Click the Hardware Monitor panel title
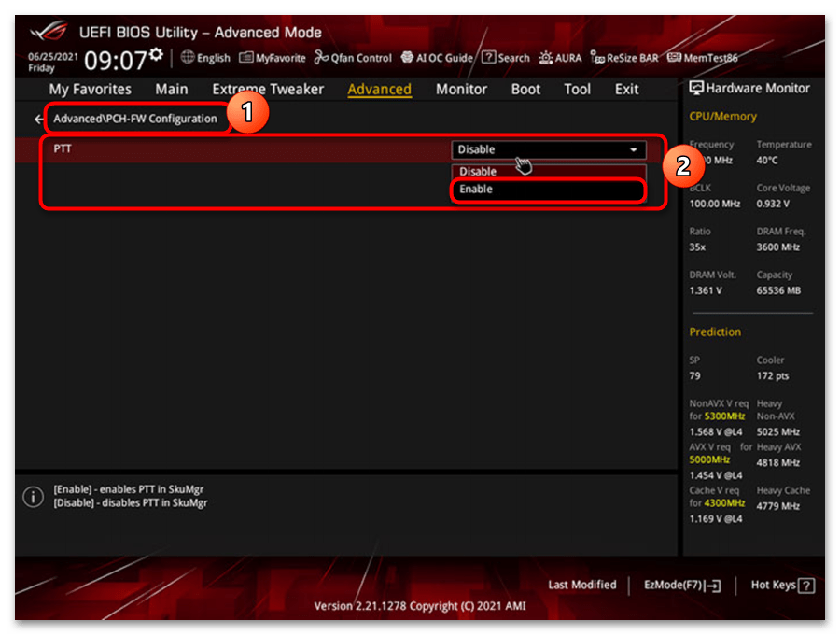 [758, 88]
